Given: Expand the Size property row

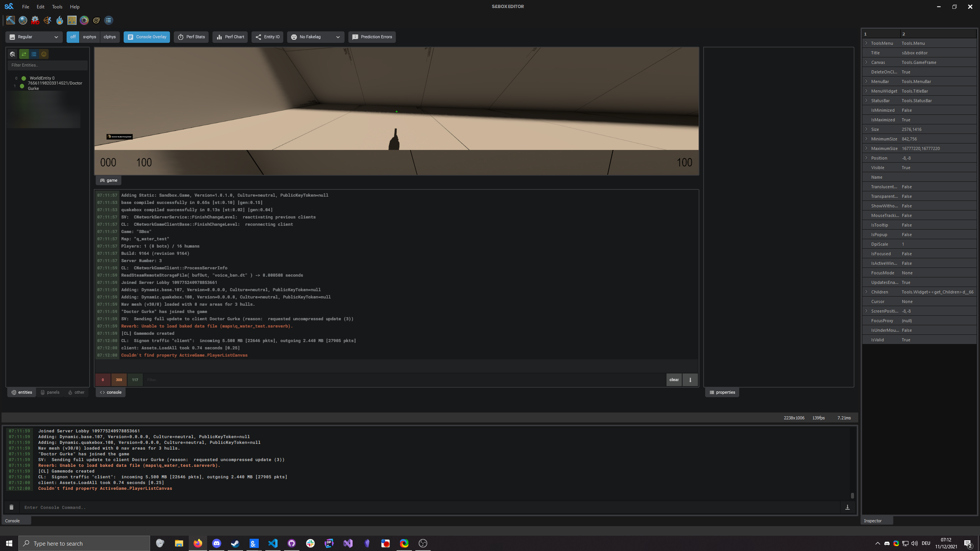Looking at the screenshot, I should pyautogui.click(x=866, y=129).
